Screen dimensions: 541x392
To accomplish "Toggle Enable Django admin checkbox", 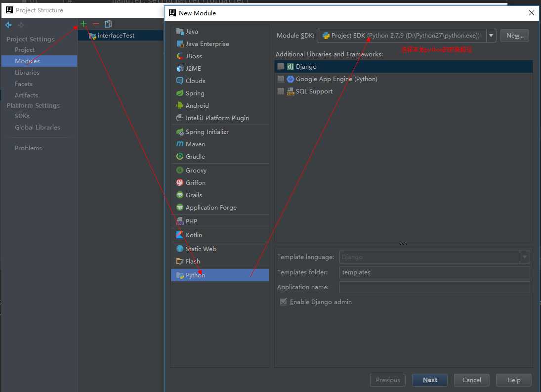I will (283, 302).
